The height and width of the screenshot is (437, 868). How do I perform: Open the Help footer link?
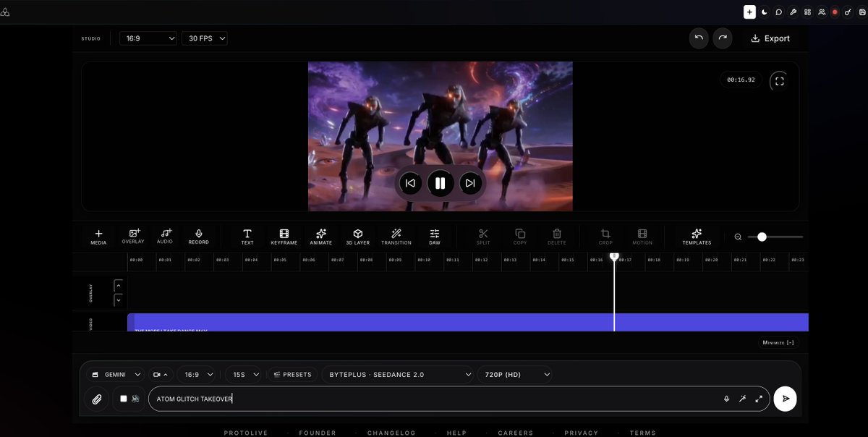[456, 433]
